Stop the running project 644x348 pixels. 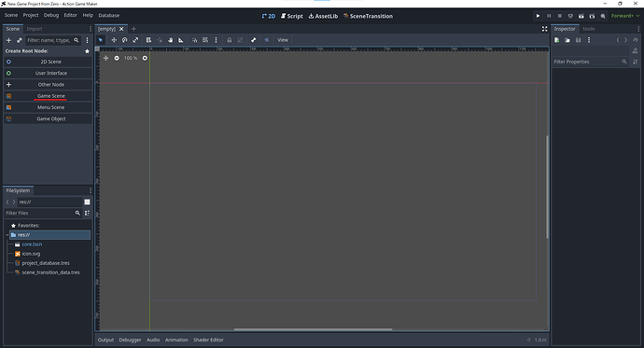tap(559, 16)
